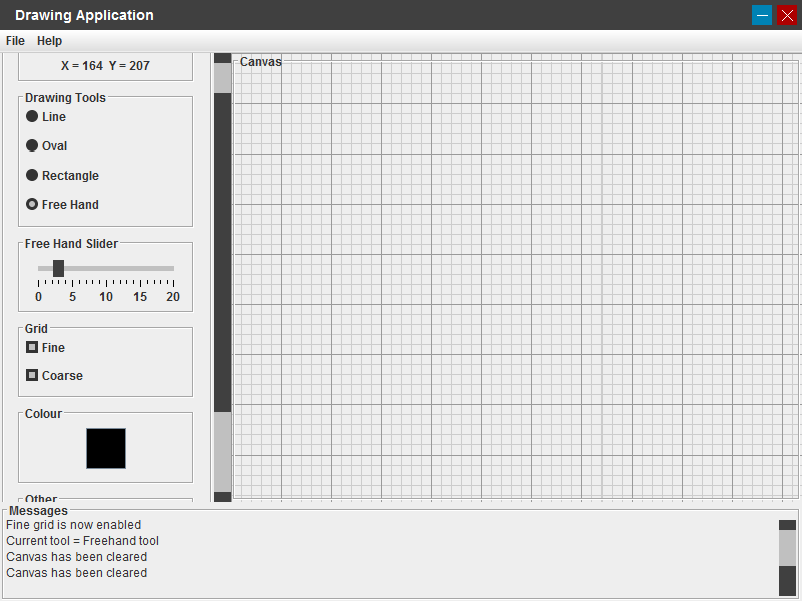Click the Canvas panel title label
The height and width of the screenshot is (601, 802).
tap(260, 62)
